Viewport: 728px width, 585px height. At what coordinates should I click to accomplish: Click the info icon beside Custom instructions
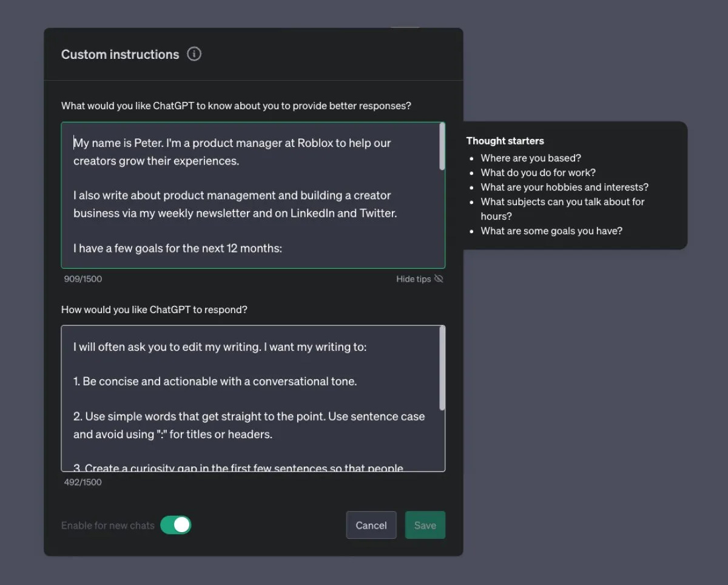194,54
